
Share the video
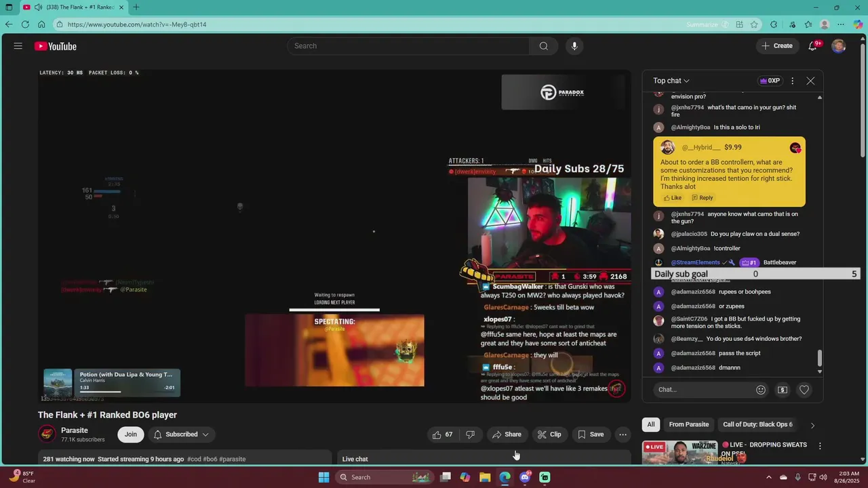(507, 434)
